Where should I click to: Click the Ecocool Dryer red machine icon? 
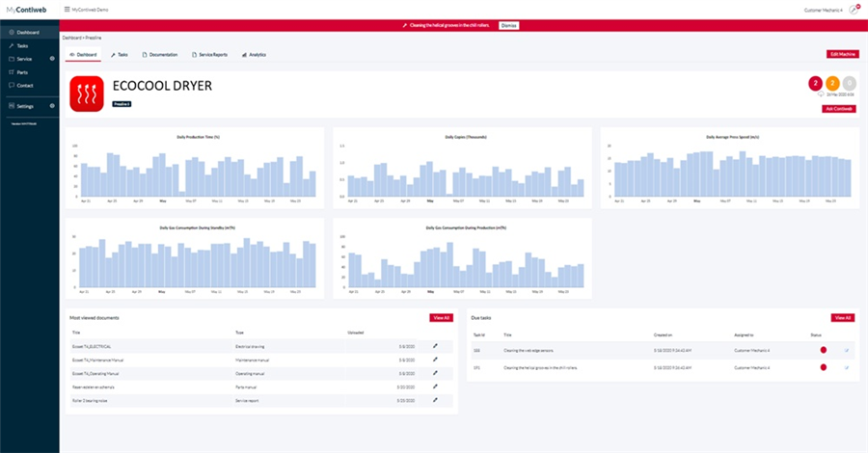click(87, 94)
